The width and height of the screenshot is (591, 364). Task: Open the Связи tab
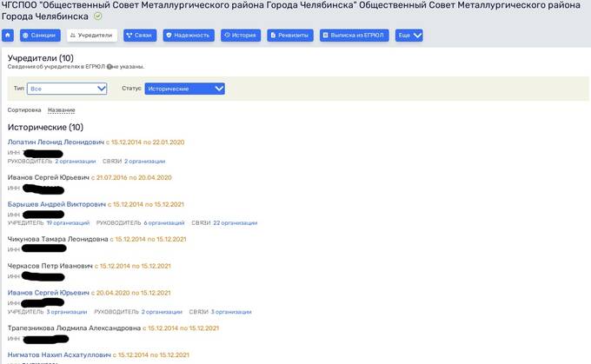click(140, 36)
